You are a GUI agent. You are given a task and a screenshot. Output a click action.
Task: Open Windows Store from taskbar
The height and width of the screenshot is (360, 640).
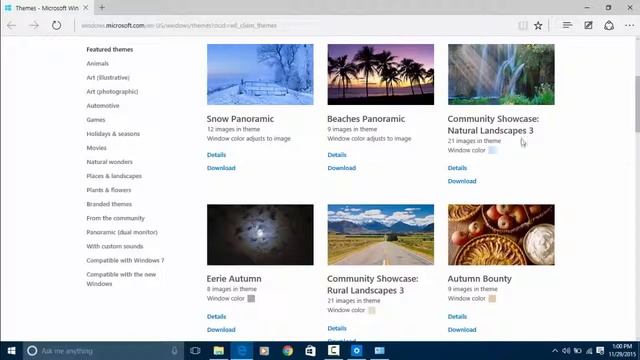310,351
